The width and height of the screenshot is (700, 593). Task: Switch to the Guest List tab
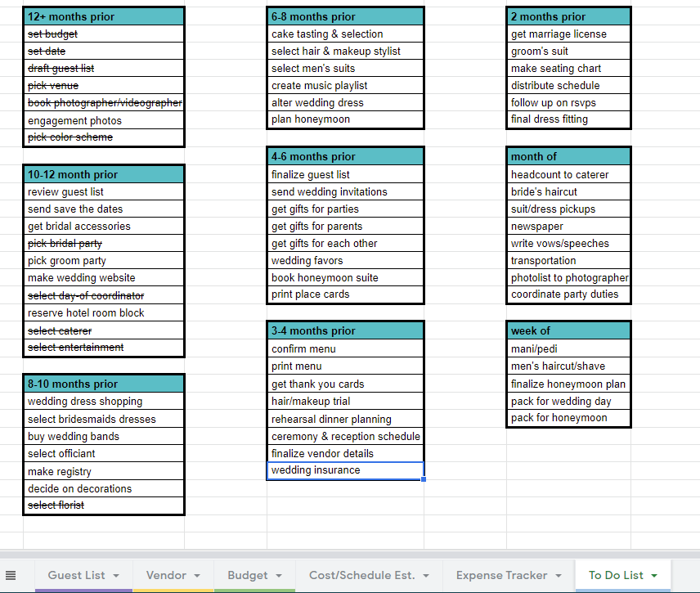[x=76, y=575]
